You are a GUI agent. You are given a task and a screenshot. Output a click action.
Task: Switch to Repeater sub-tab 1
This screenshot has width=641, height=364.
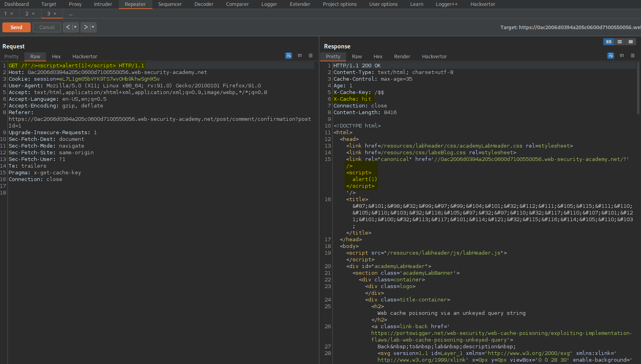pyautogui.click(x=6, y=14)
